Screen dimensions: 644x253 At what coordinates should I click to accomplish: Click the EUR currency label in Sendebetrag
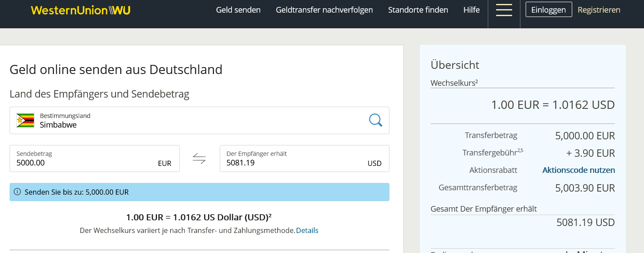point(164,164)
